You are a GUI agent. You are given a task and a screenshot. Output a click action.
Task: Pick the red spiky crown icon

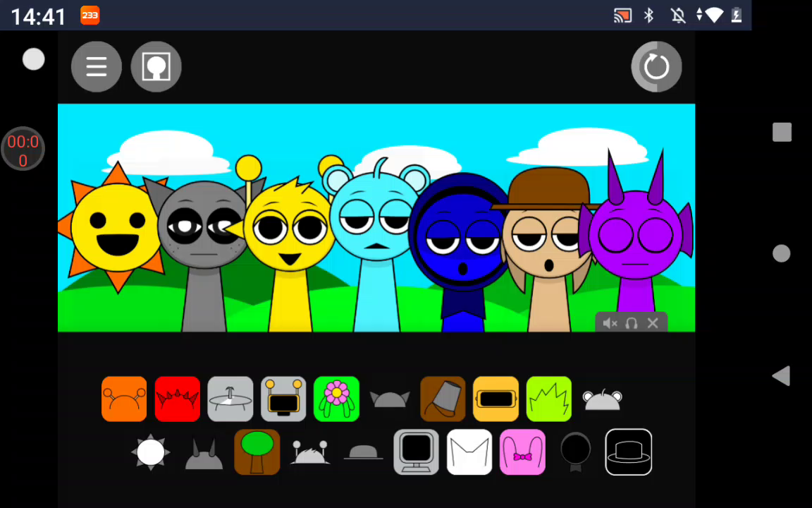[177, 399]
